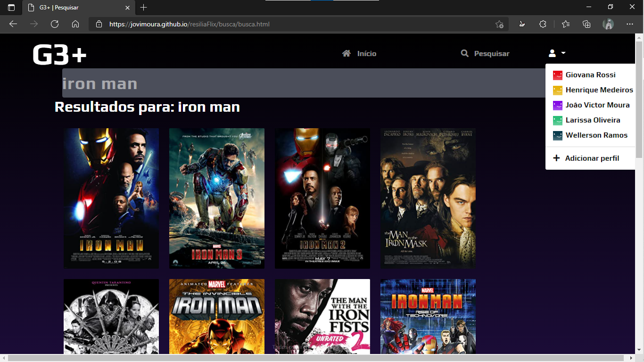The height and width of the screenshot is (362, 644).
Task: Click the browser forward arrow
Action: point(34,24)
